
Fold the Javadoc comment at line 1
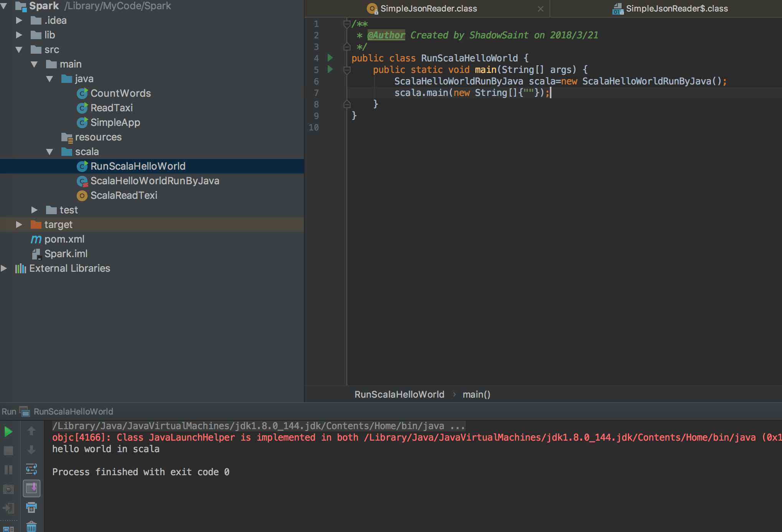click(x=347, y=24)
